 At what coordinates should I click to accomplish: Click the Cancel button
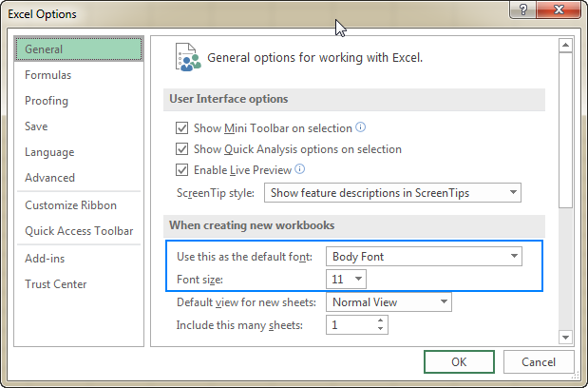point(539,361)
